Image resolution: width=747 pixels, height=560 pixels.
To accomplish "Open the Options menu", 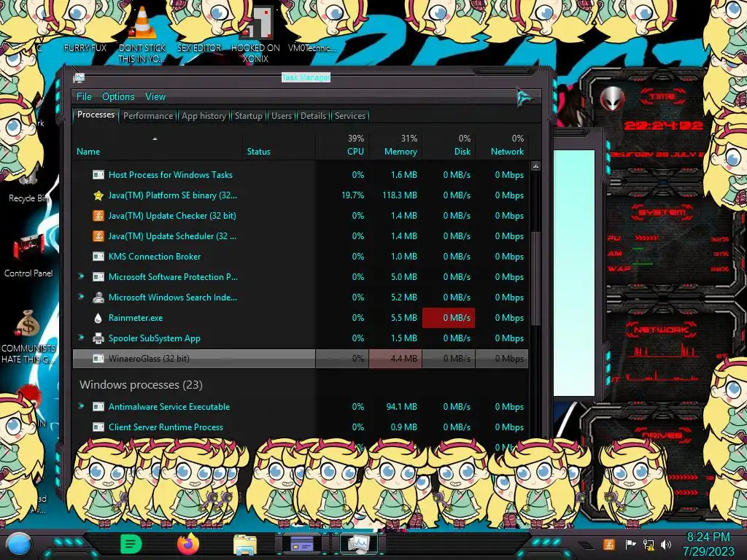I will [118, 97].
